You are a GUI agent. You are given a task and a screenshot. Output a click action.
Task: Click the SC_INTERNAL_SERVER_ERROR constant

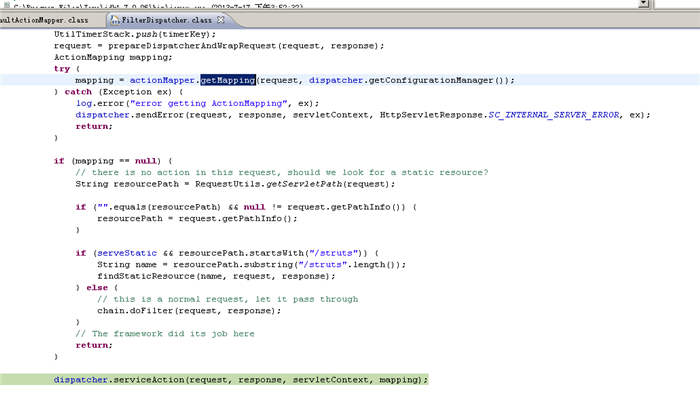[554, 115]
